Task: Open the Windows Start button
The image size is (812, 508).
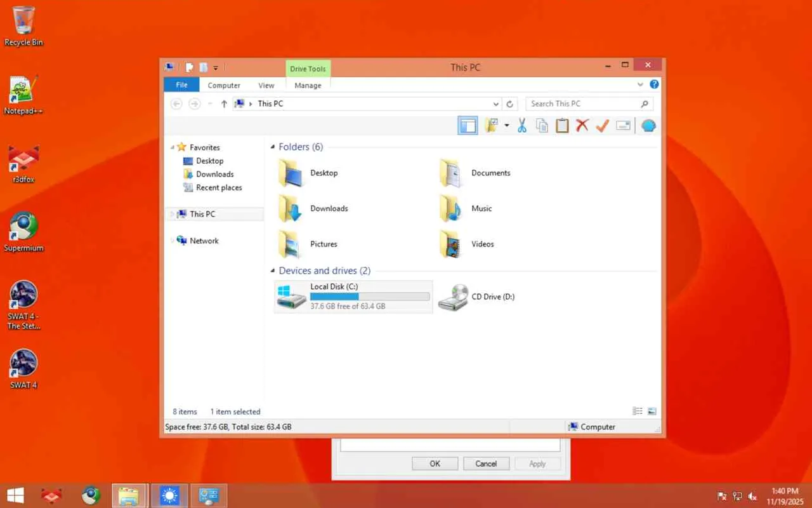Action: (15, 495)
